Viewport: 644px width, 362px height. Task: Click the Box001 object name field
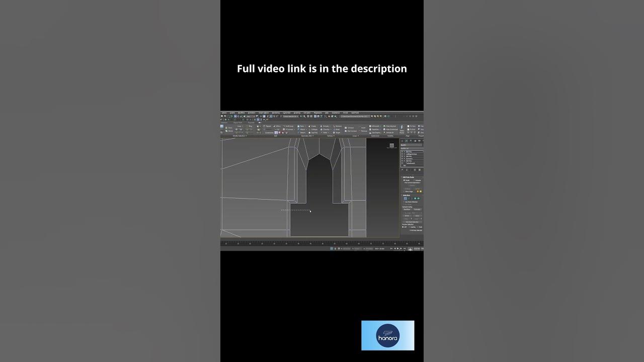(412, 145)
